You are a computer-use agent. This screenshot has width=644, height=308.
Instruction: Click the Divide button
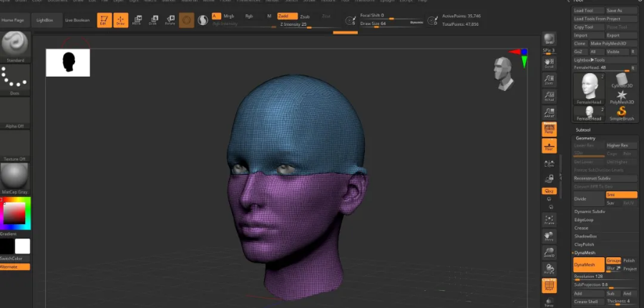point(589,199)
